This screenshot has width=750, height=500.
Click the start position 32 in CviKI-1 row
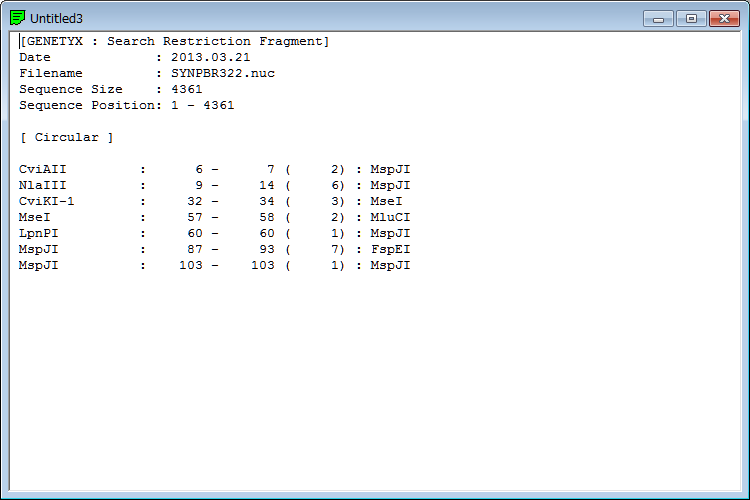(195, 201)
